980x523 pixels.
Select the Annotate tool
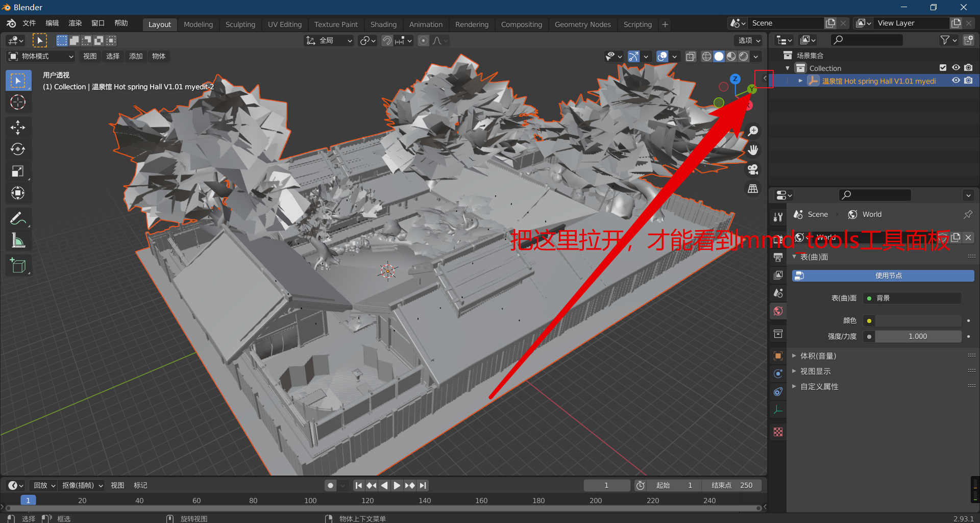click(18, 218)
